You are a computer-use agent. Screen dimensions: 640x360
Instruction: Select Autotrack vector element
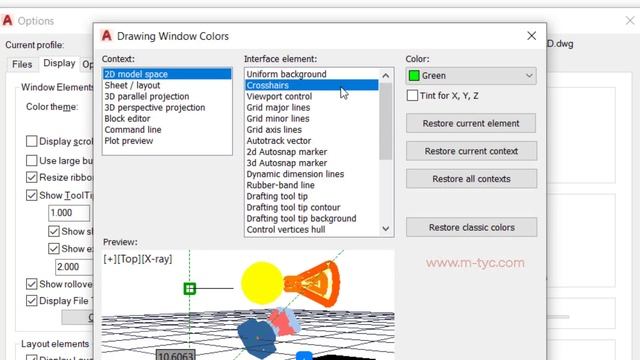click(x=312, y=141)
